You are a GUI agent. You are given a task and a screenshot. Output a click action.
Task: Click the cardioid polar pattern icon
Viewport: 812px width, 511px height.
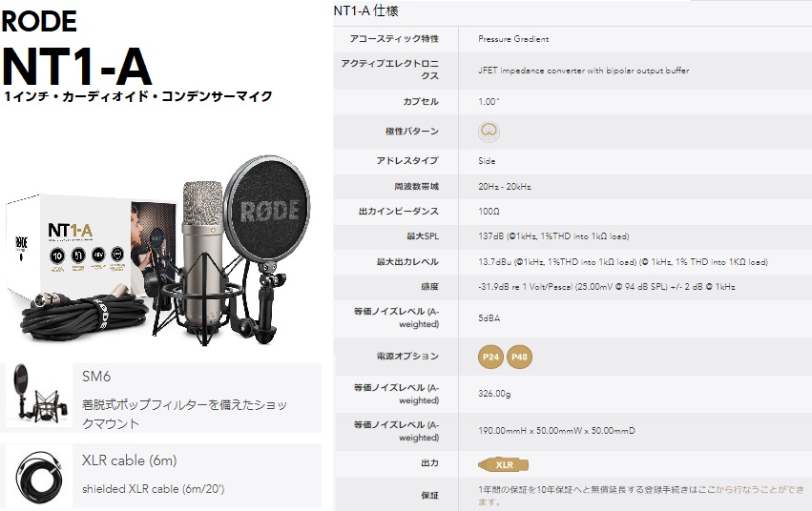tap(489, 132)
